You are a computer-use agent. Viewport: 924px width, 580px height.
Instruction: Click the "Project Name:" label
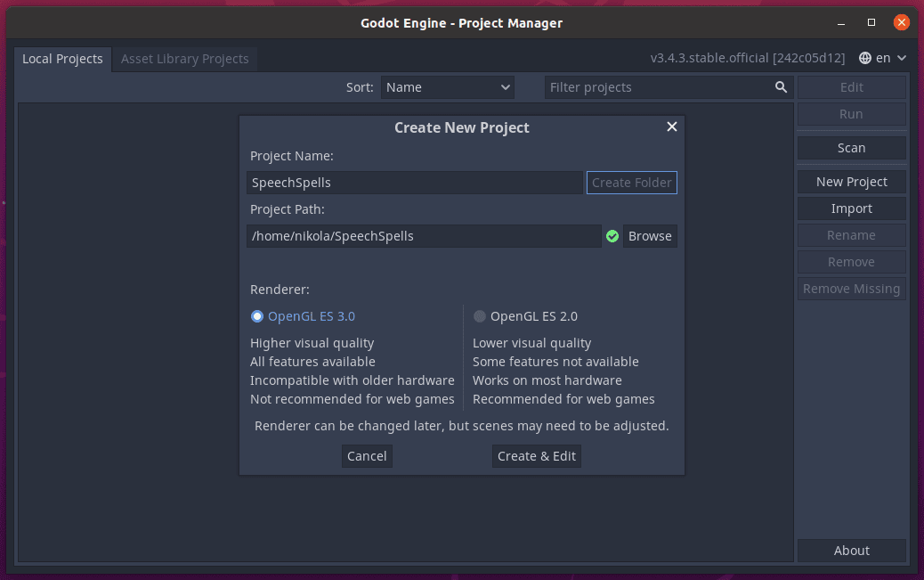(292, 156)
